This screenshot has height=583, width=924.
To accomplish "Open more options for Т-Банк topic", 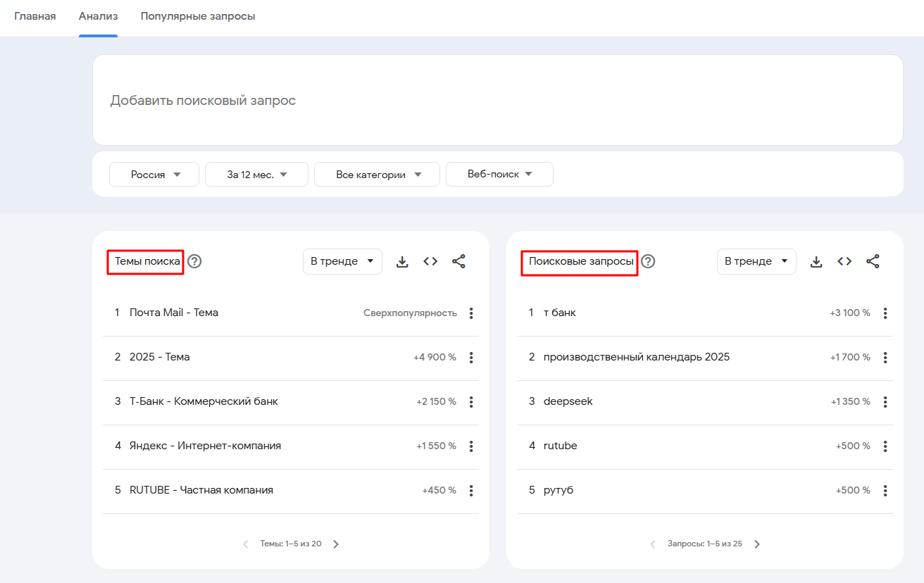I will coord(471,402).
